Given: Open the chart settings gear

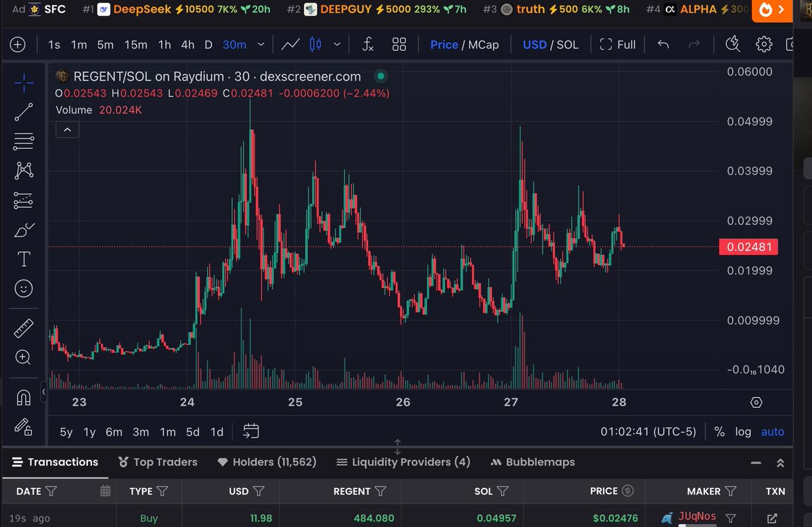Looking at the screenshot, I should coord(764,45).
